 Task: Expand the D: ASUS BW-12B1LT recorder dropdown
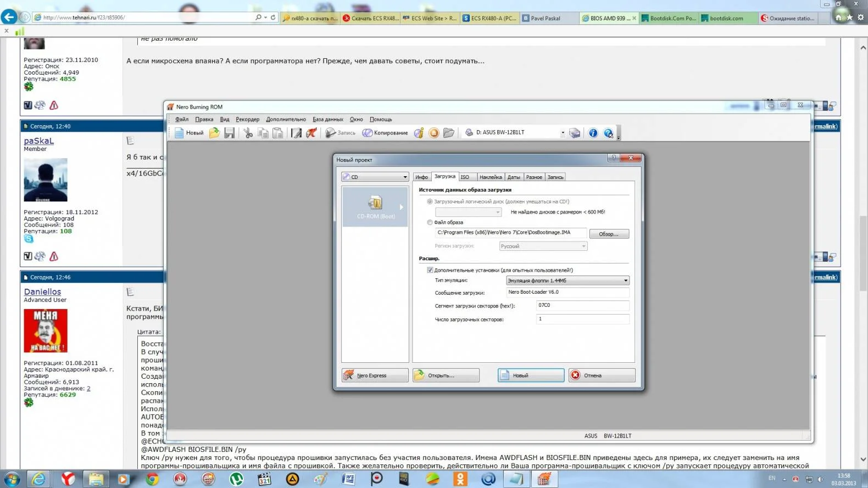563,133
